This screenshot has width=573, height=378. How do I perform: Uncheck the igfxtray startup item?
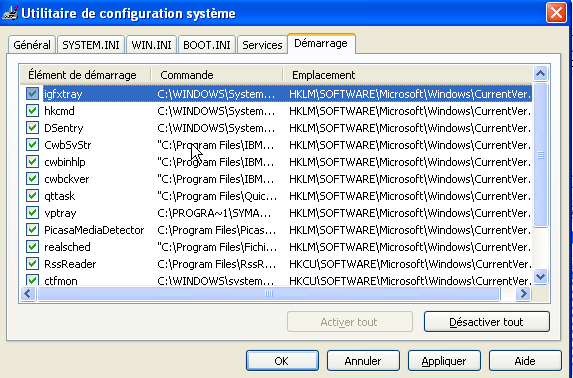(32, 94)
